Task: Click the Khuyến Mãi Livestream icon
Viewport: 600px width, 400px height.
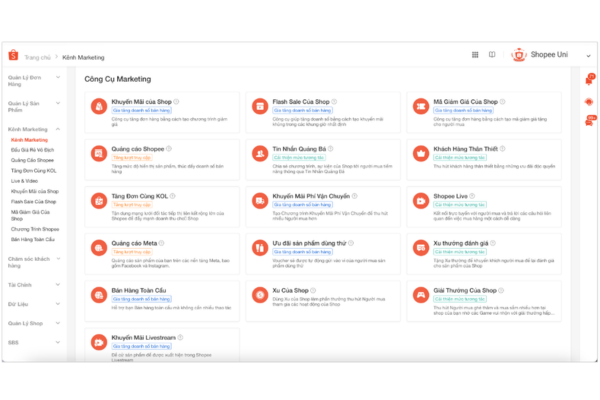Action: point(99,342)
